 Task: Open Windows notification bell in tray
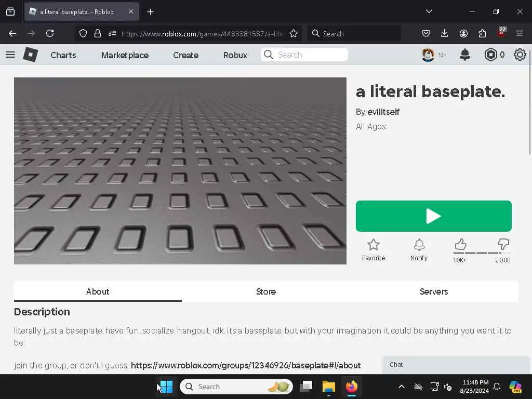(497, 387)
